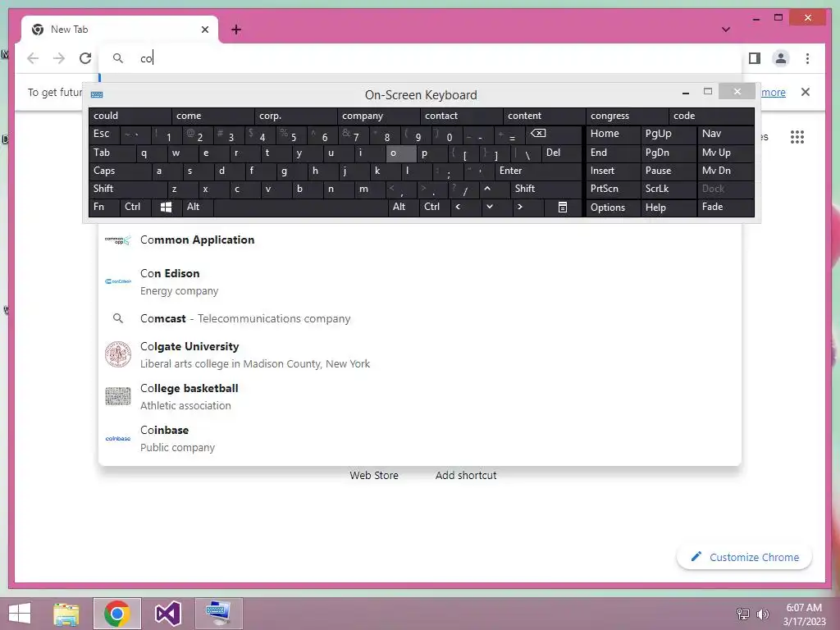Tap the spacebar on the on-screen keyboard
The height and width of the screenshot is (630, 840).
tap(300, 207)
